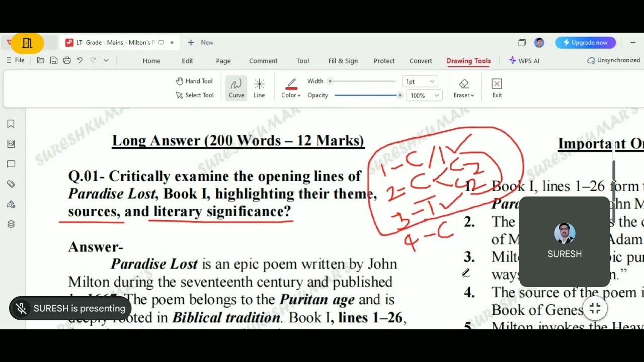Switch to the Edit tab

pos(188,61)
